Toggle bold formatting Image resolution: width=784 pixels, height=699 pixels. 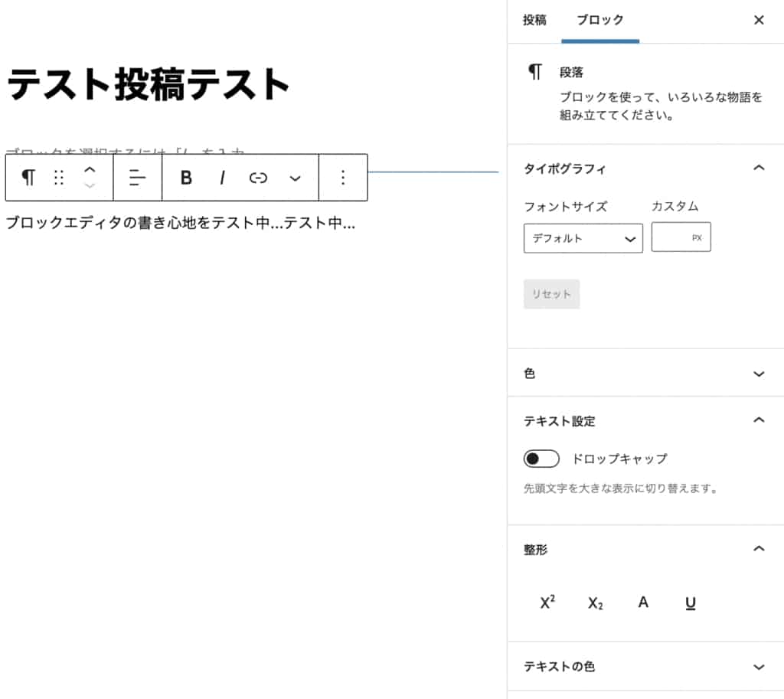(186, 178)
